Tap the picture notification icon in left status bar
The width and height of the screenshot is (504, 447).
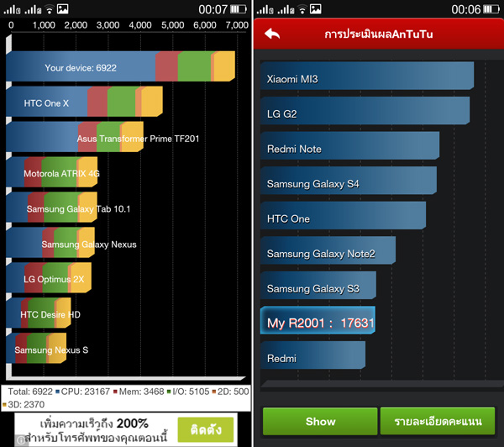(63, 9)
